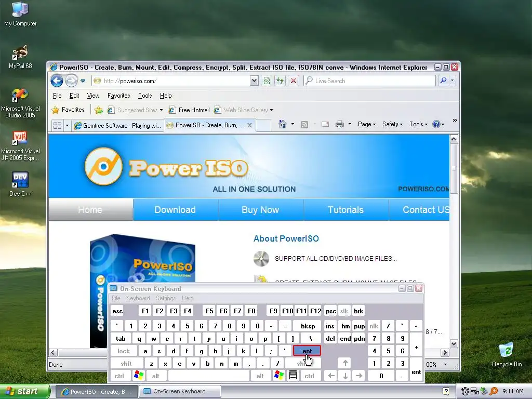Click Tutorials on PowerISO navigation
This screenshot has height=399, width=532.
345,210
